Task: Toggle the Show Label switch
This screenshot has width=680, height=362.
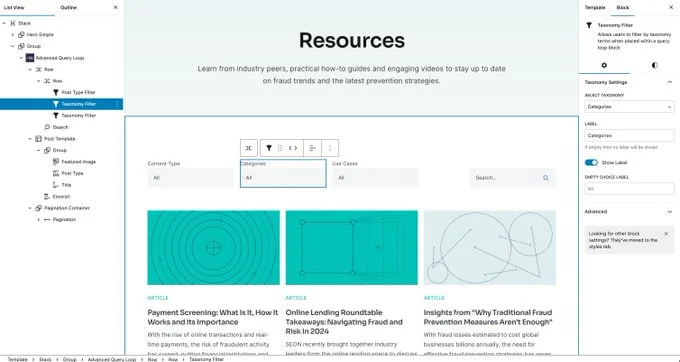Action: click(591, 163)
